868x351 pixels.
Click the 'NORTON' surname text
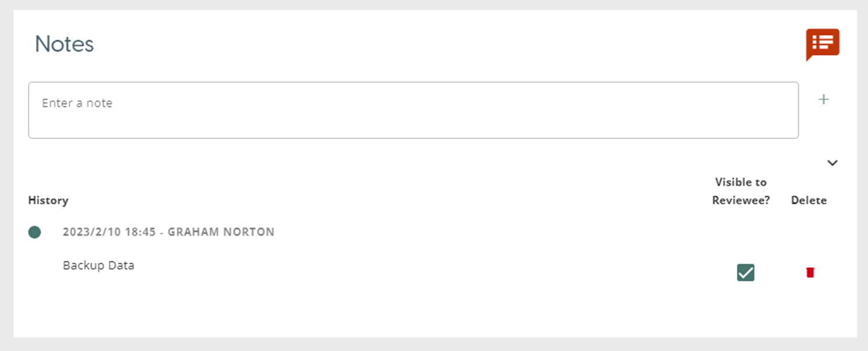click(x=249, y=232)
